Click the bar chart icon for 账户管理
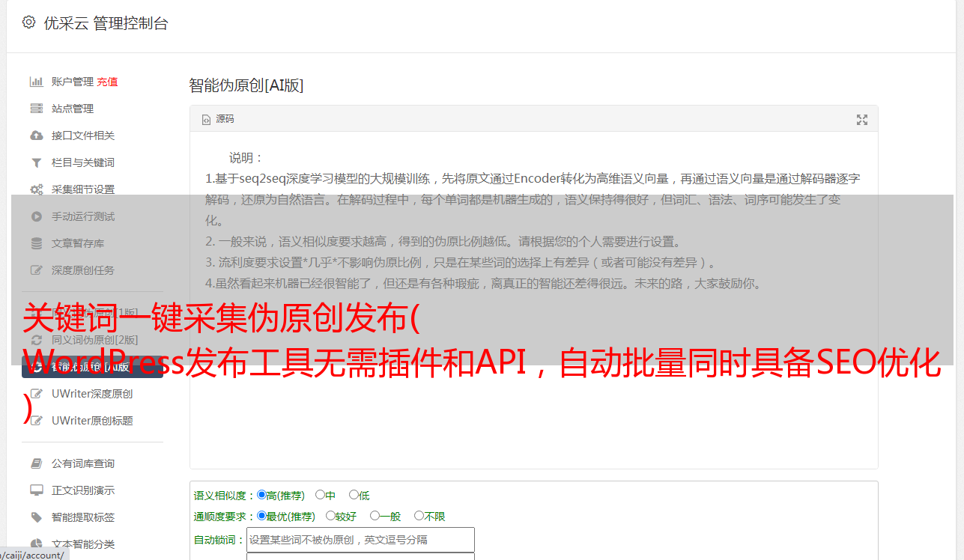964x560 pixels. 36,82
